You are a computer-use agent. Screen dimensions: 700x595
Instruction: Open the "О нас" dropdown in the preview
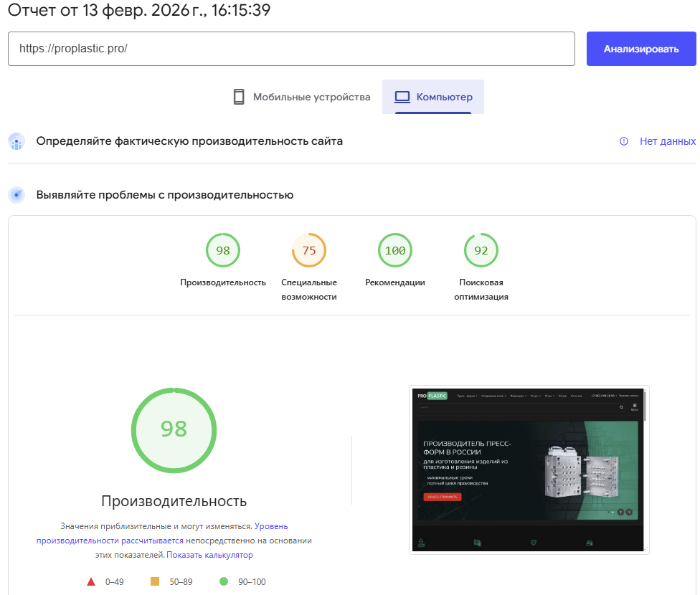pyautogui.click(x=549, y=395)
